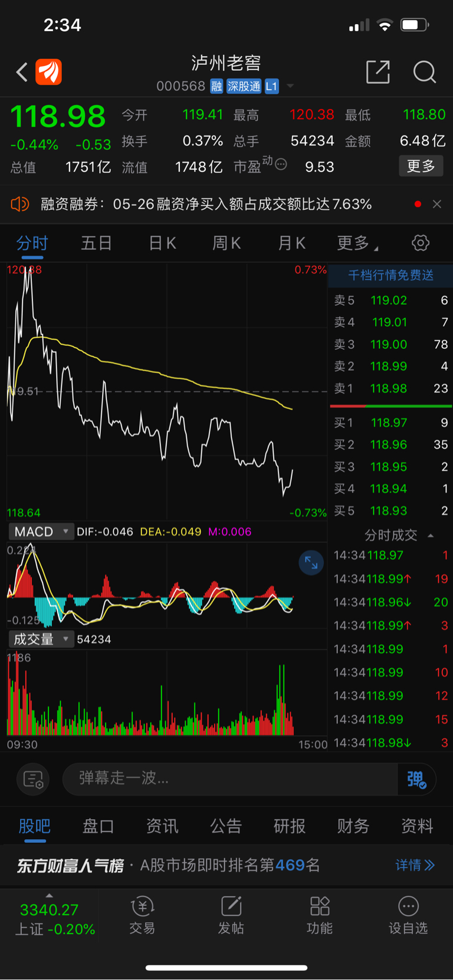
Task: Open the MACD indicator dropdown
Action: [x=41, y=532]
